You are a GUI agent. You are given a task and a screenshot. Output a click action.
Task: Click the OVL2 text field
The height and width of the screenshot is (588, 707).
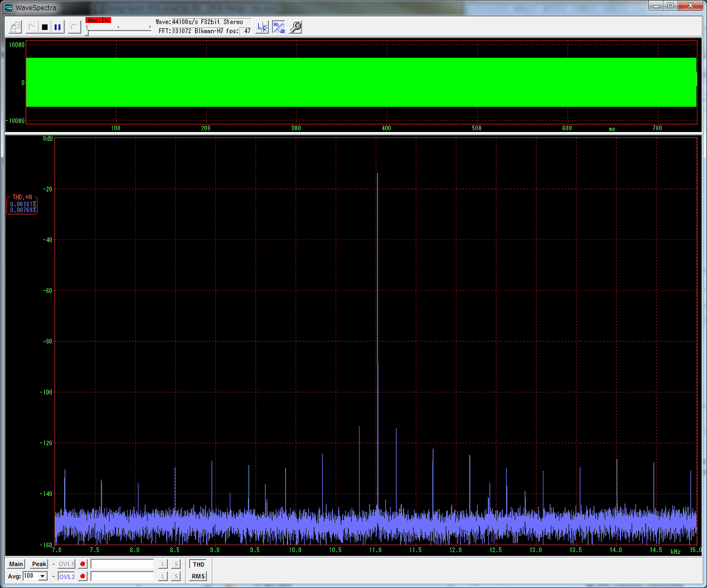pos(122,576)
